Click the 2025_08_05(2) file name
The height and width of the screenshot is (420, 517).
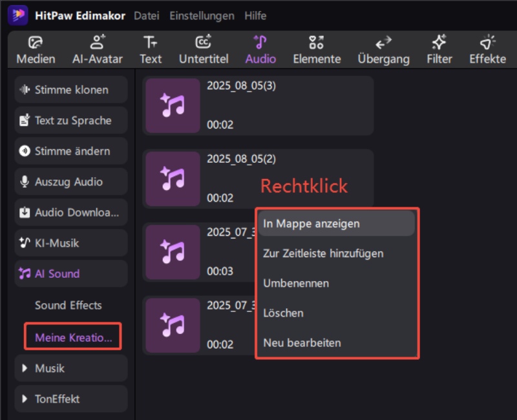click(x=241, y=159)
